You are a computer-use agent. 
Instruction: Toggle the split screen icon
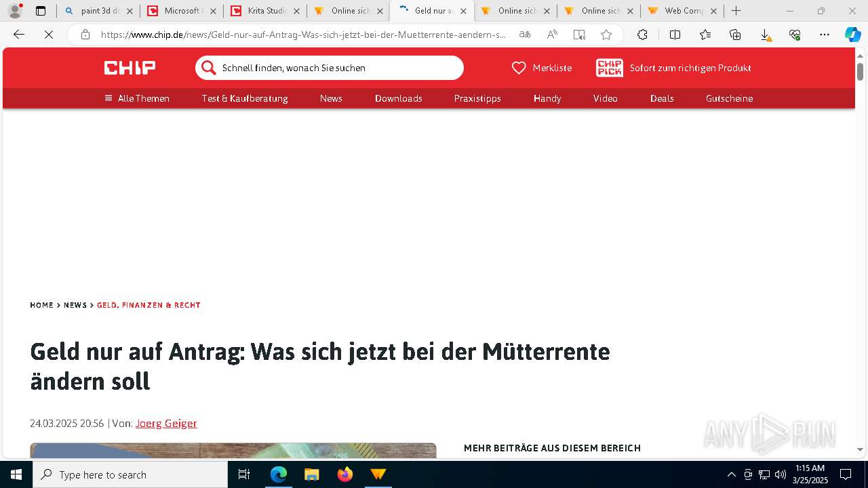(x=675, y=35)
